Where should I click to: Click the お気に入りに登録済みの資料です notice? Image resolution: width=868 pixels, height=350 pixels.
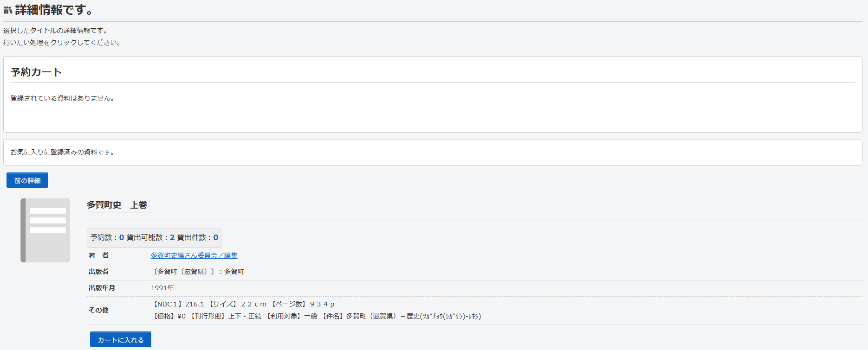click(63, 152)
